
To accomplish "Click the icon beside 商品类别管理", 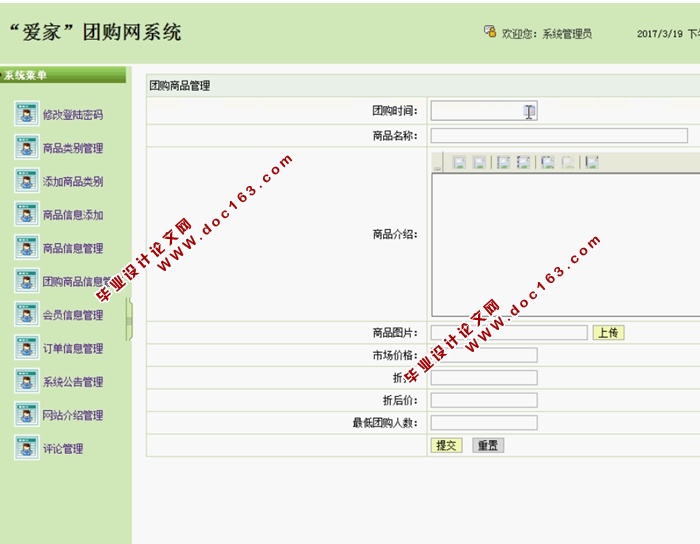I will coord(26,147).
